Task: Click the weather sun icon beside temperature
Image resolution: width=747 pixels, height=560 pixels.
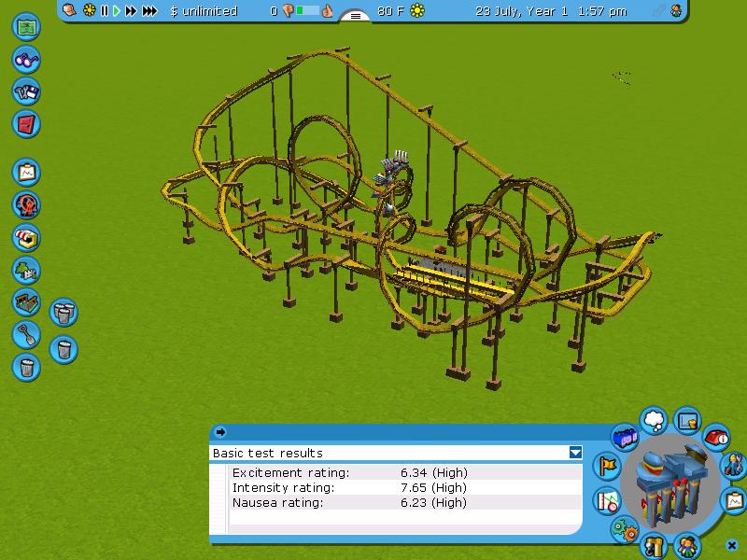Action: click(417, 10)
